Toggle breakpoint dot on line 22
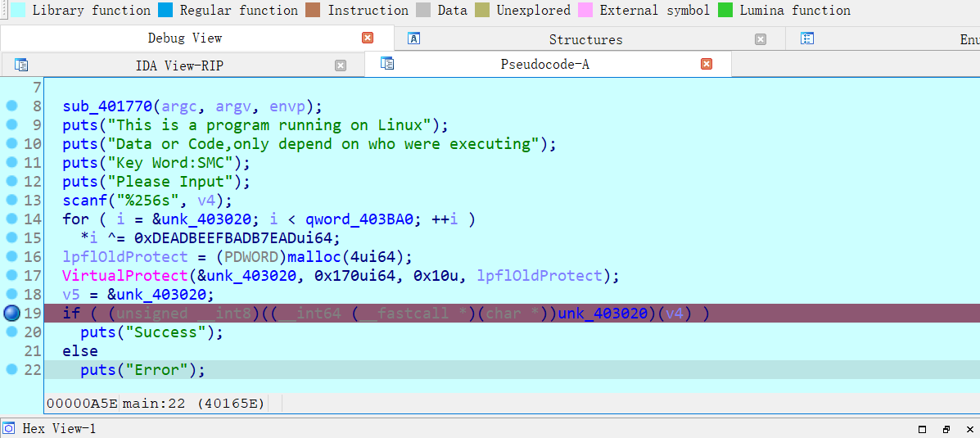The height and width of the screenshot is (438, 980). (12, 369)
